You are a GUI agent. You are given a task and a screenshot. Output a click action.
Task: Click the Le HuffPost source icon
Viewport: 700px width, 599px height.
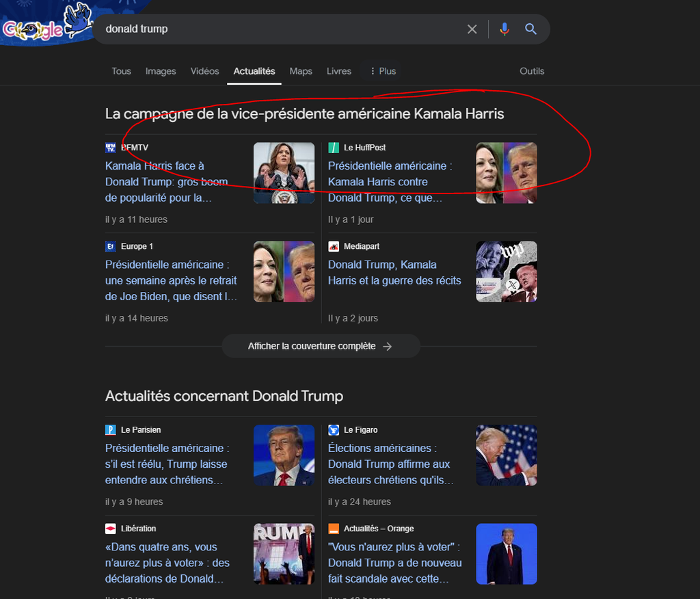[334, 148]
